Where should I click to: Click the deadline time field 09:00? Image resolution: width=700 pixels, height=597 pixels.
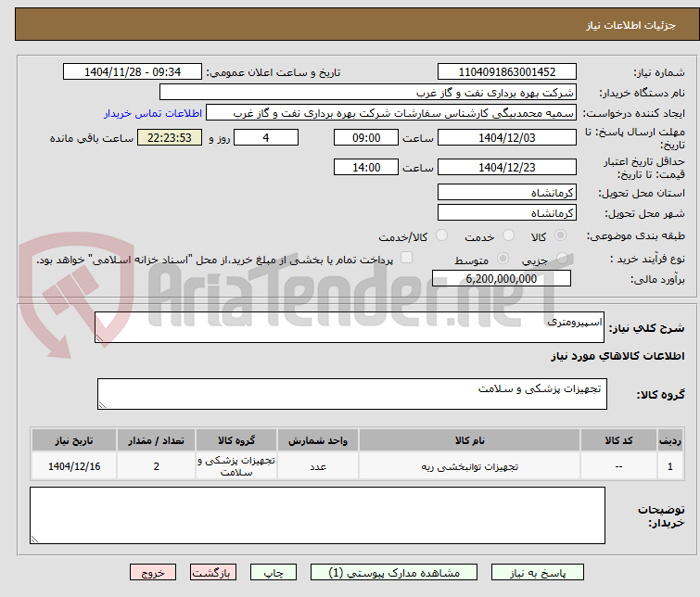pos(366,137)
